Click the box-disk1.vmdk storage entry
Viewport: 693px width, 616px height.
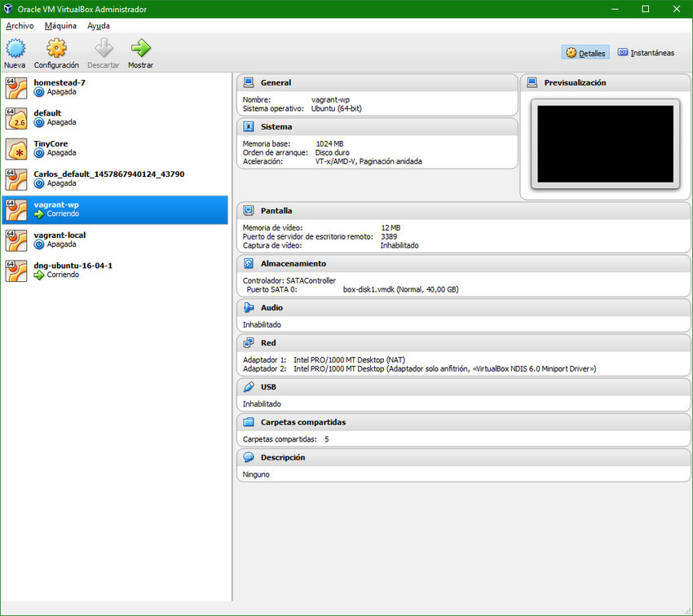400,290
